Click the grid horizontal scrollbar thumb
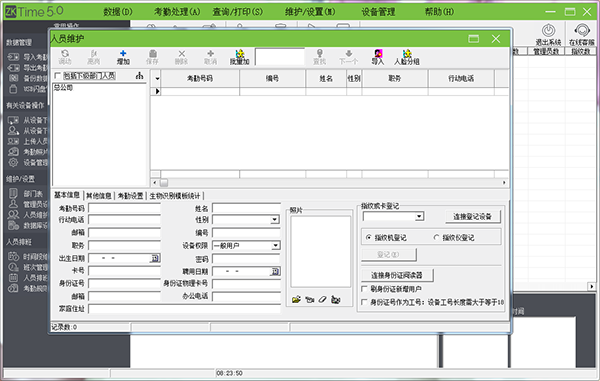This screenshot has width=600, height=381. (163, 183)
